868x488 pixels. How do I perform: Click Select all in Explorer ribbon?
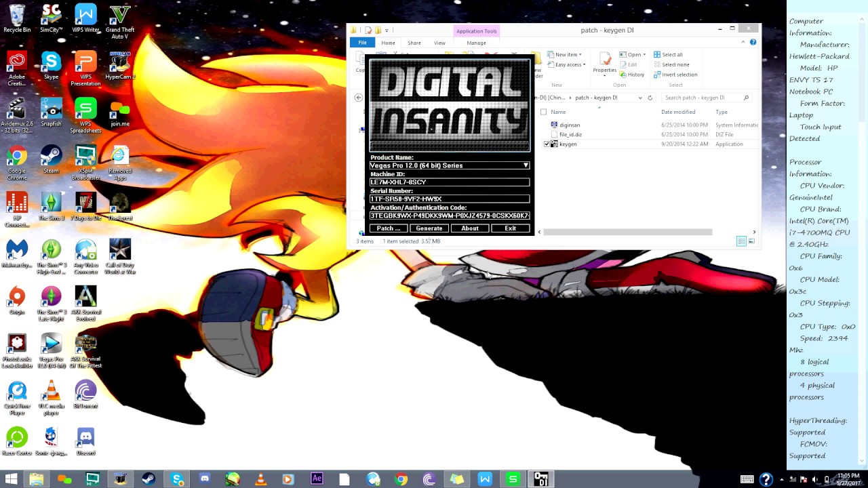point(668,54)
